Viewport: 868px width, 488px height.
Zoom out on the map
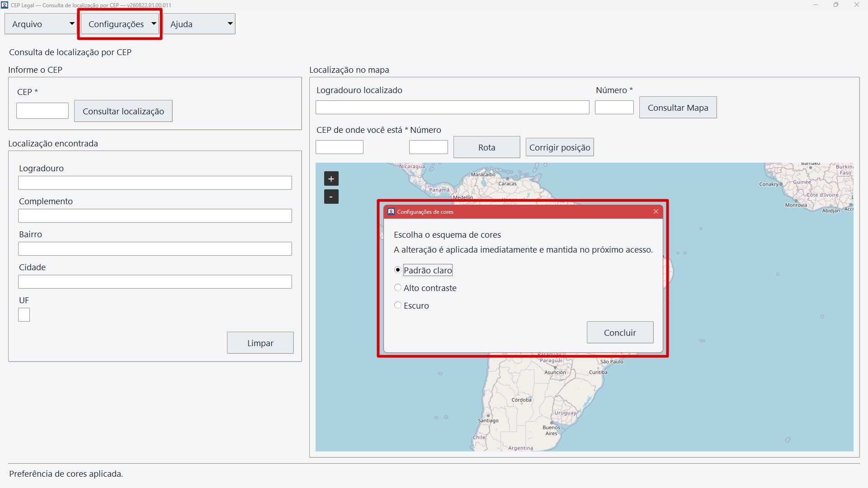(331, 197)
